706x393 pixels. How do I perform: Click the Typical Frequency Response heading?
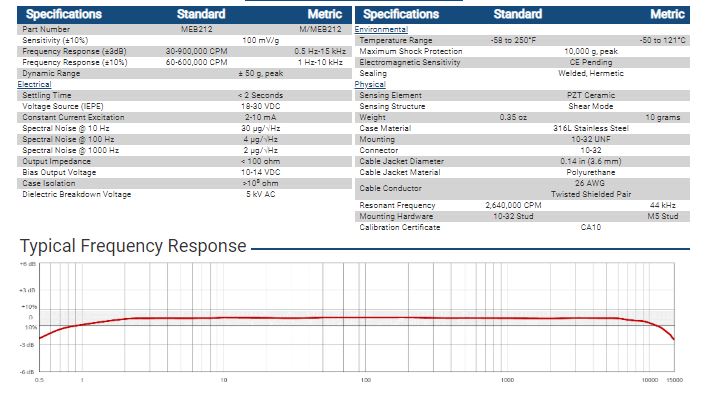coord(133,246)
